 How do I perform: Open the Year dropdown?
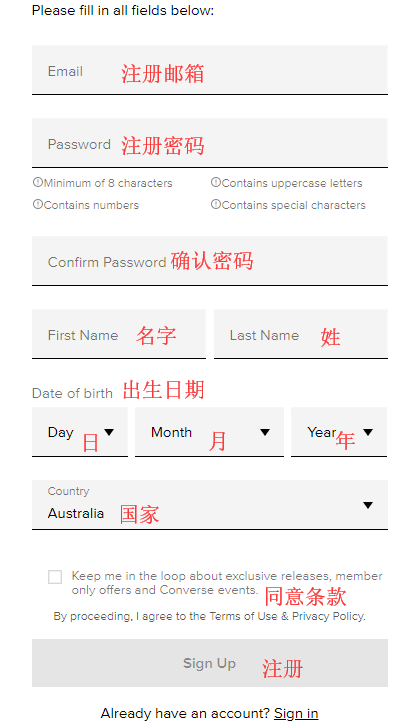click(339, 432)
